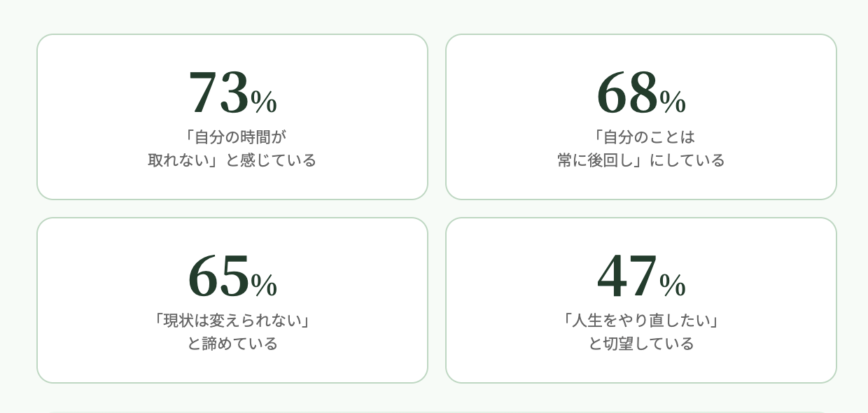Click the percent sign beside 65
Screen dimensions: 868x413
(264, 286)
